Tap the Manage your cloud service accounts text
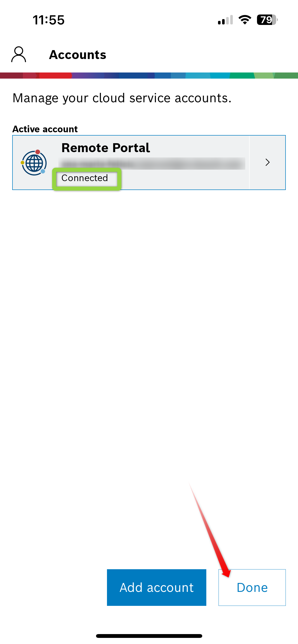 click(x=122, y=98)
